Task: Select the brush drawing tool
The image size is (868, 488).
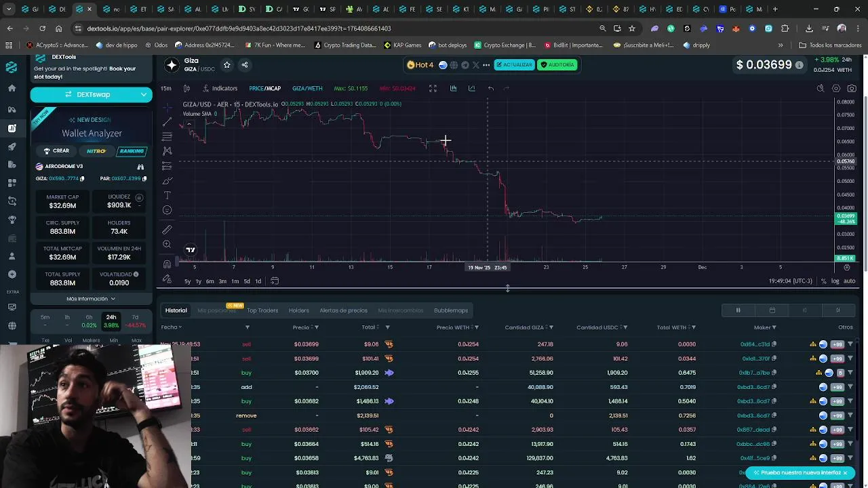Action: (x=167, y=180)
